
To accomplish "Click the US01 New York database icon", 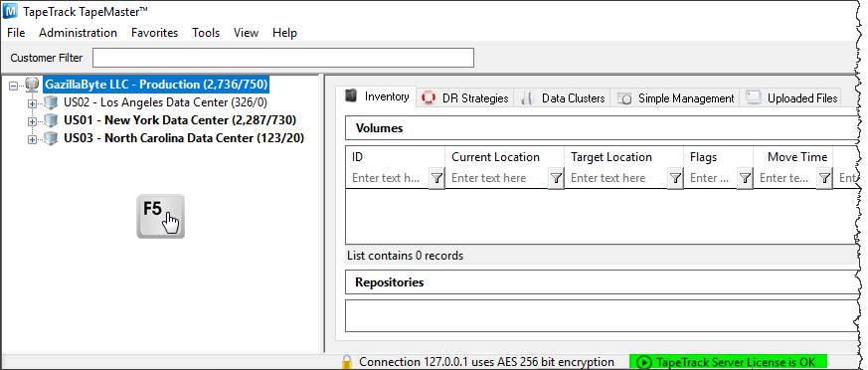I will coord(51,120).
